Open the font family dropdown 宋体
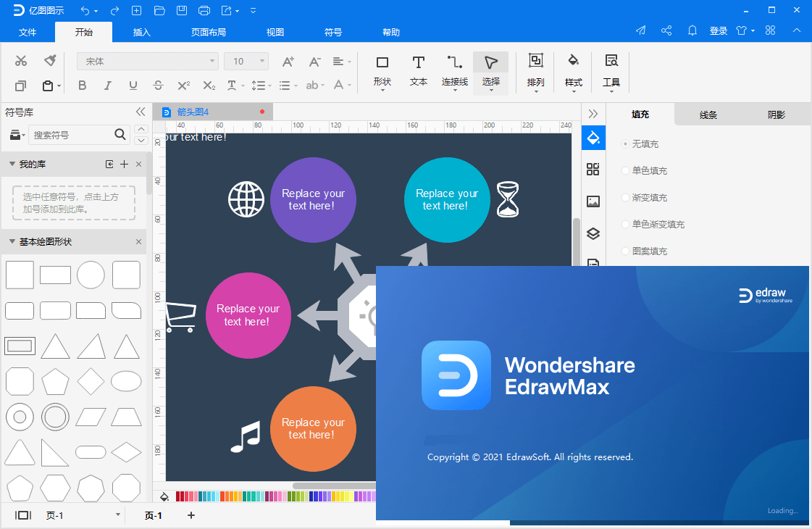 coord(148,61)
